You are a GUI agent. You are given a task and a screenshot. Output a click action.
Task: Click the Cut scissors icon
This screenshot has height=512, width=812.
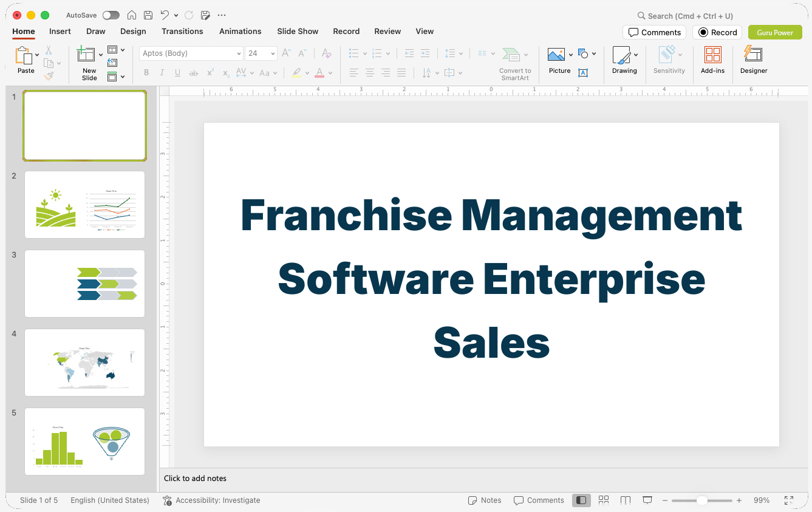(49, 50)
